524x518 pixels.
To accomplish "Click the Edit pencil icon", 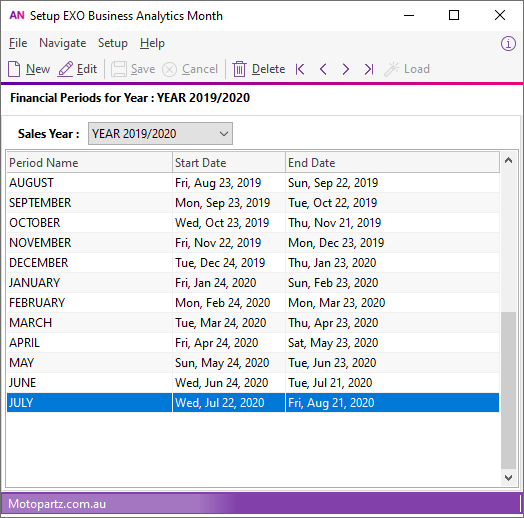I will tap(65, 69).
